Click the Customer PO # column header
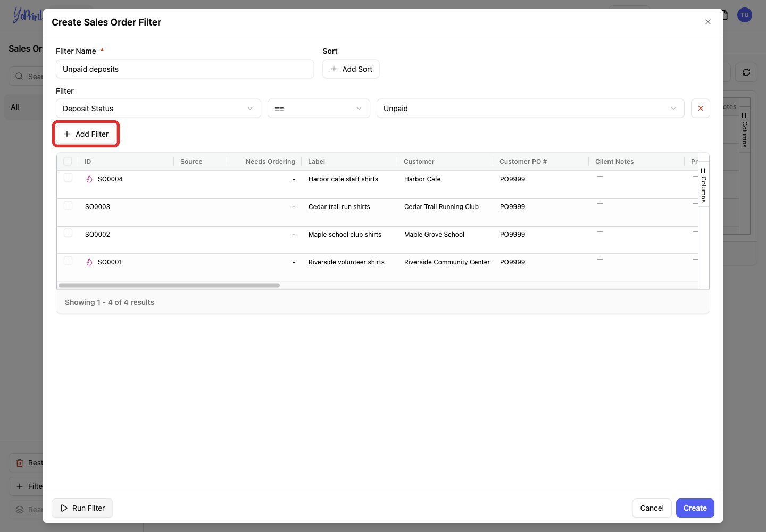Viewport: 766px width, 532px height. (523, 162)
